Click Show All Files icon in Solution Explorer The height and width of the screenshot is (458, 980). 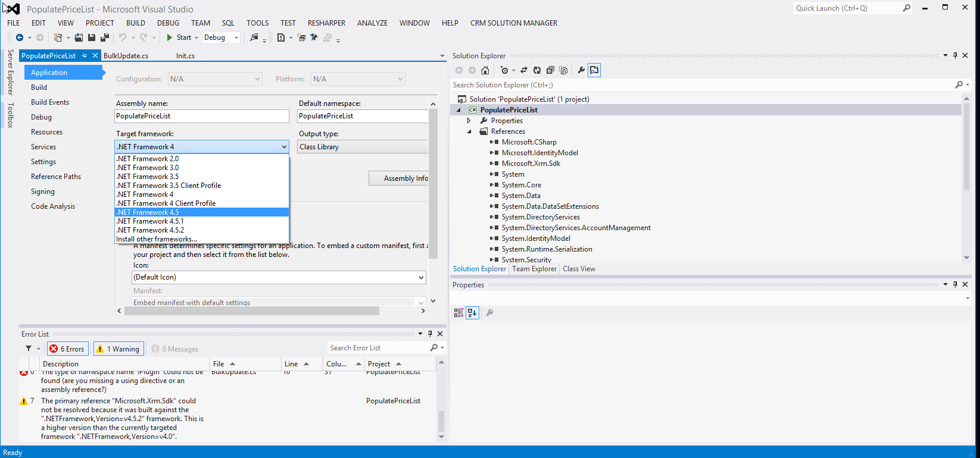(563, 70)
